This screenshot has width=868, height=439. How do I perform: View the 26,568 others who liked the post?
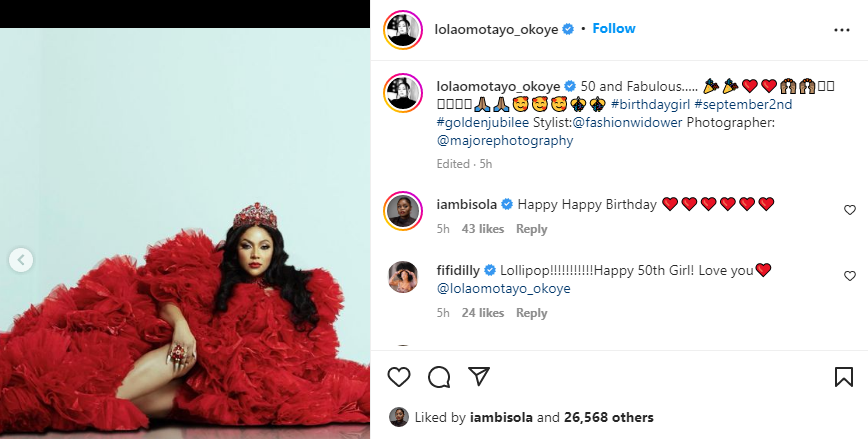(608, 417)
